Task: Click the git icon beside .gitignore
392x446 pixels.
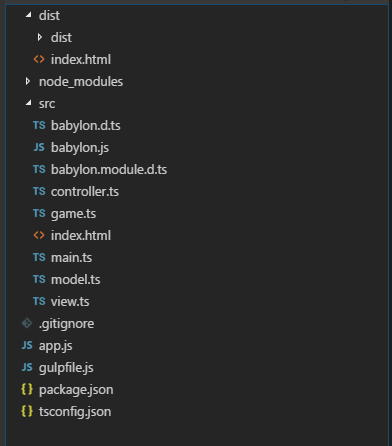Action: click(x=27, y=323)
